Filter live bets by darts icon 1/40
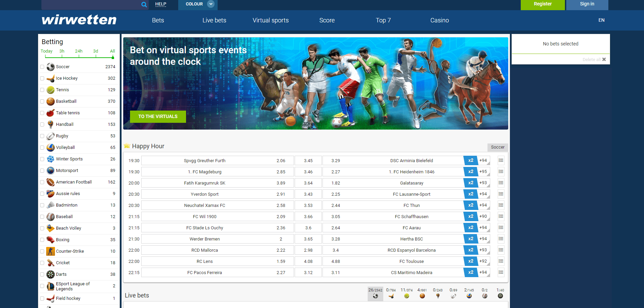This screenshot has width=644, height=308. tap(500, 294)
